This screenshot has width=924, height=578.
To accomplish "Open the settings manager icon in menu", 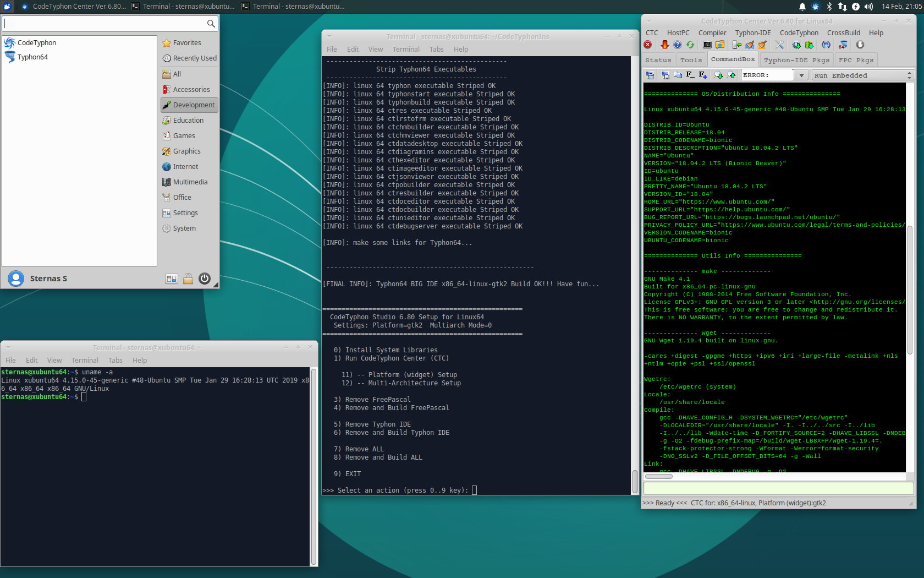I will pyautogui.click(x=172, y=279).
